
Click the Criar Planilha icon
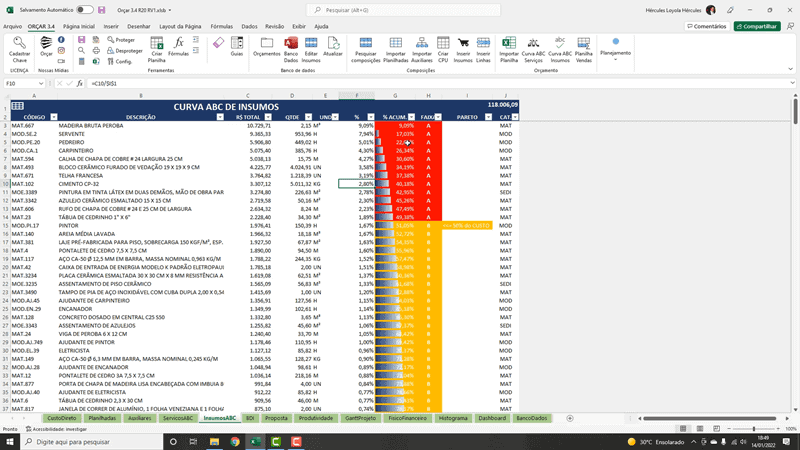(157, 43)
